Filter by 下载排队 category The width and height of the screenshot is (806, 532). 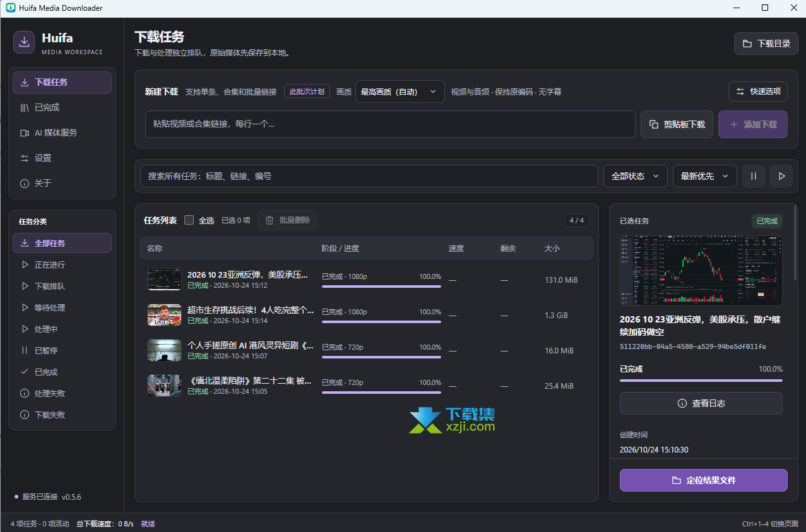62,287
